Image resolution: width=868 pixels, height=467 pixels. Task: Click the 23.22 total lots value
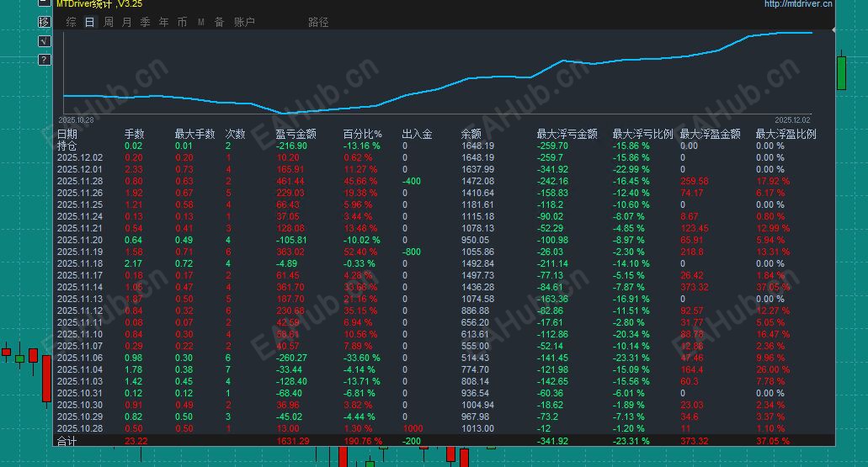coord(136,441)
